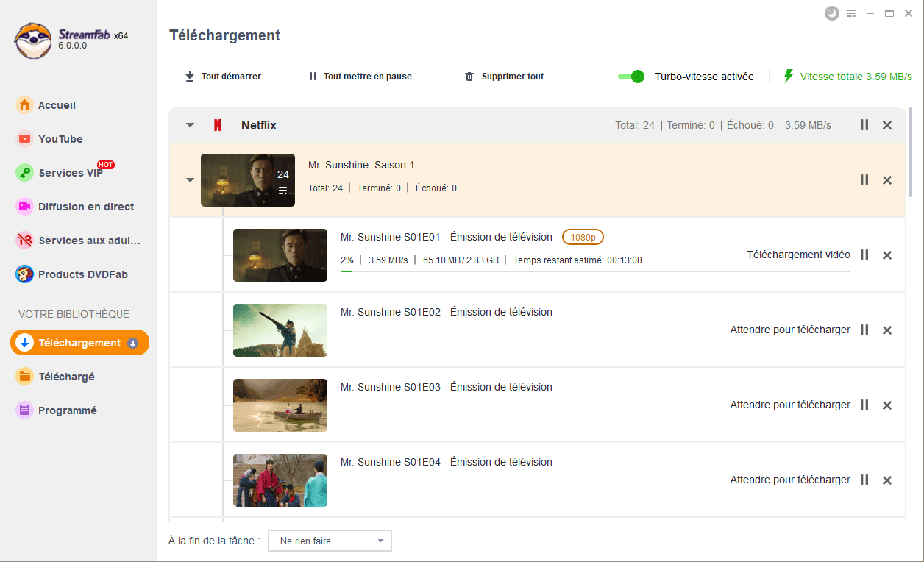Click the Netflix N logo

click(218, 125)
